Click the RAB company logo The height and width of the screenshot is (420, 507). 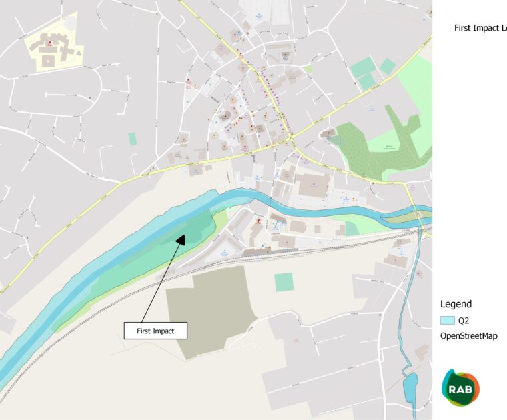[460, 387]
